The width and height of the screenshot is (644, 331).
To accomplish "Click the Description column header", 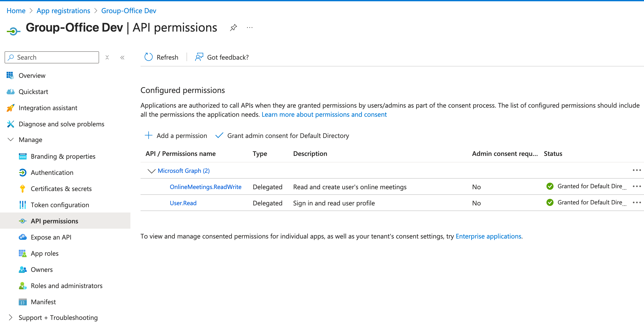I will point(310,154).
